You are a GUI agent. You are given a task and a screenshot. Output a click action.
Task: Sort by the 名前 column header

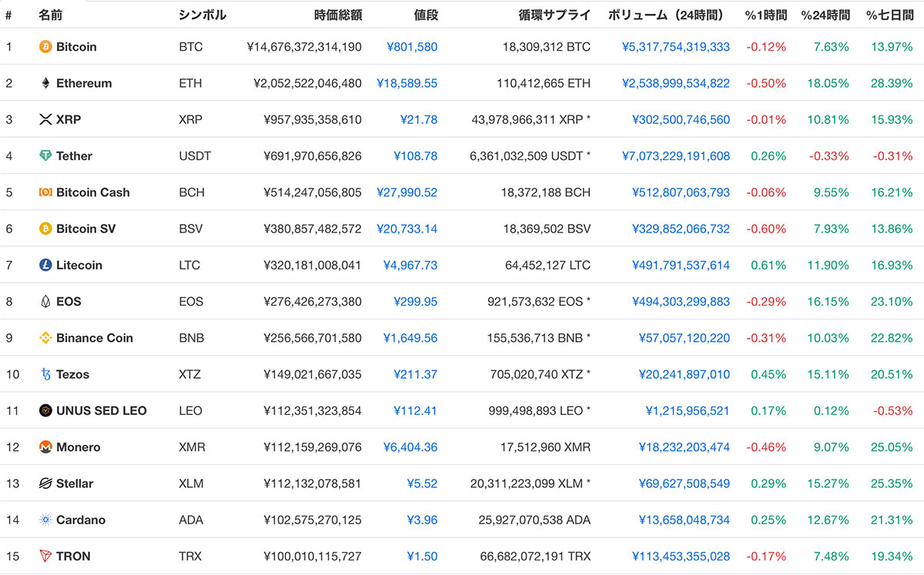coord(50,15)
